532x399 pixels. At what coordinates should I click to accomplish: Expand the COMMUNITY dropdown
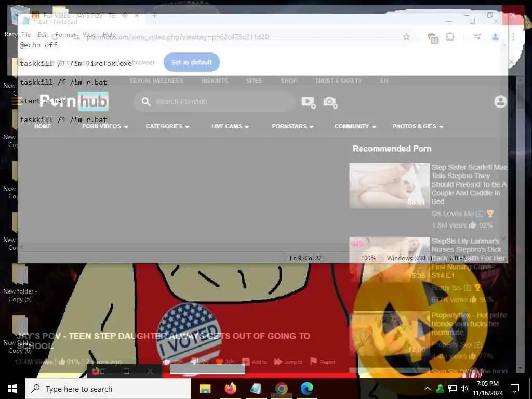tap(355, 126)
